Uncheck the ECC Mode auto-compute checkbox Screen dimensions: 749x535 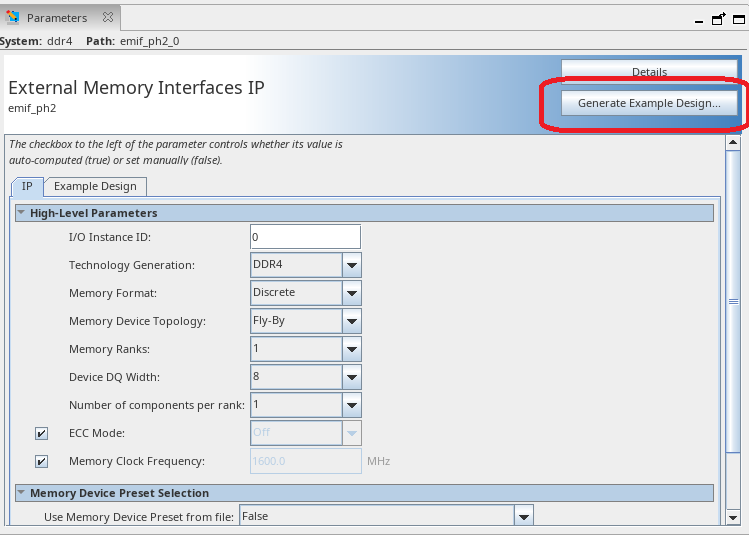click(x=42, y=433)
